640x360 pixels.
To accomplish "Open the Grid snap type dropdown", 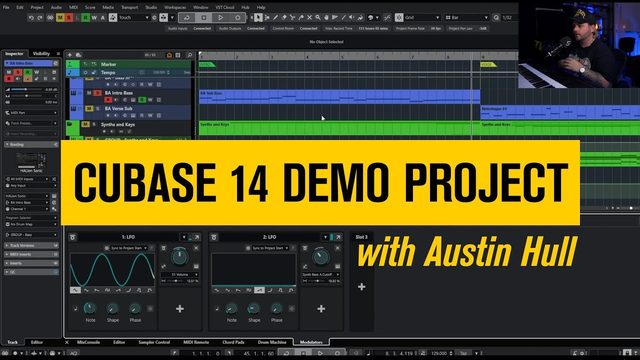I will click(422, 18).
